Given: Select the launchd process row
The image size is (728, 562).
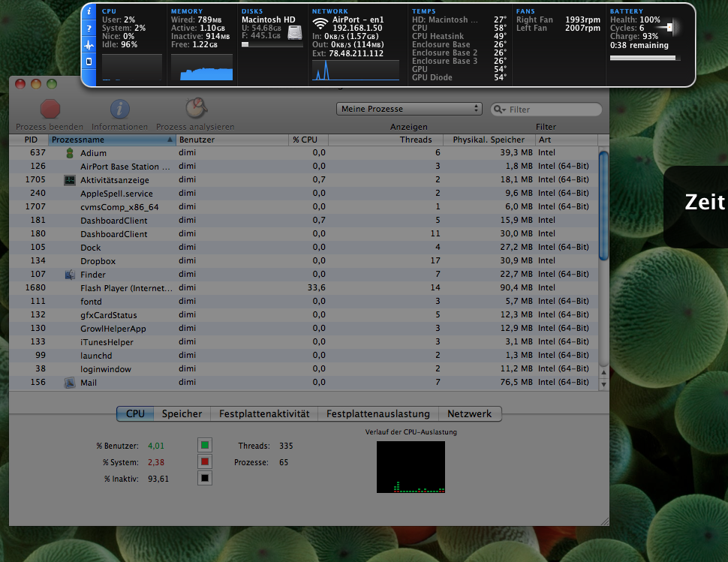Looking at the screenshot, I should (304, 355).
